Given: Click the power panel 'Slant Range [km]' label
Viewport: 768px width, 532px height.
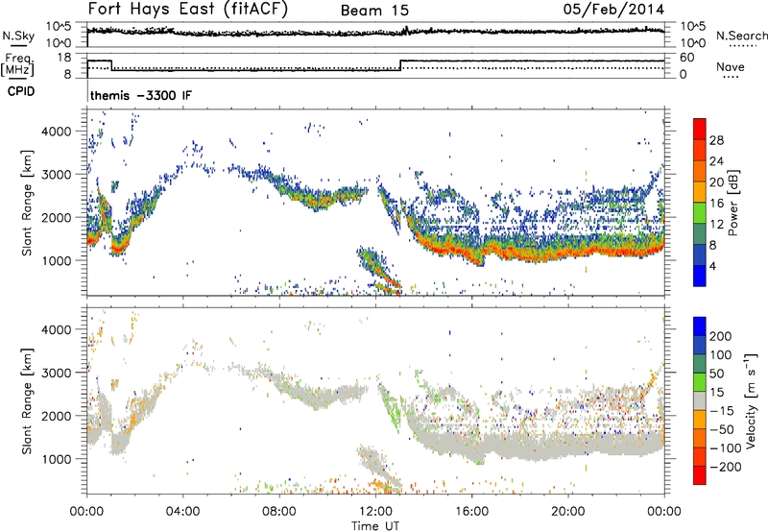Looking at the screenshot, I should (27, 203).
